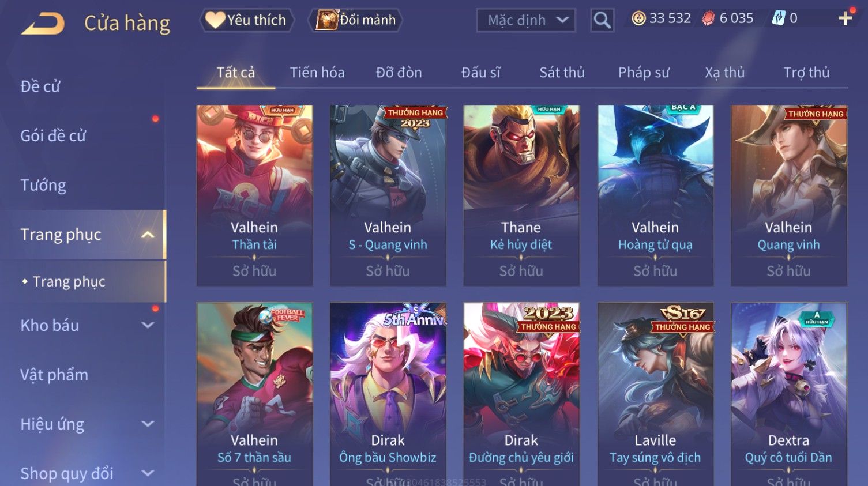Viewport: 868px width, 486px height.
Task: Open the Mặc định sort dropdown
Action: click(x=526, y=20)
